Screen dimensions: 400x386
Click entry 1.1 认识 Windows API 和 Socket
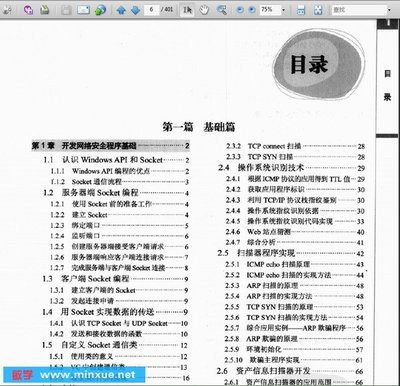click(x=116, y=160)
